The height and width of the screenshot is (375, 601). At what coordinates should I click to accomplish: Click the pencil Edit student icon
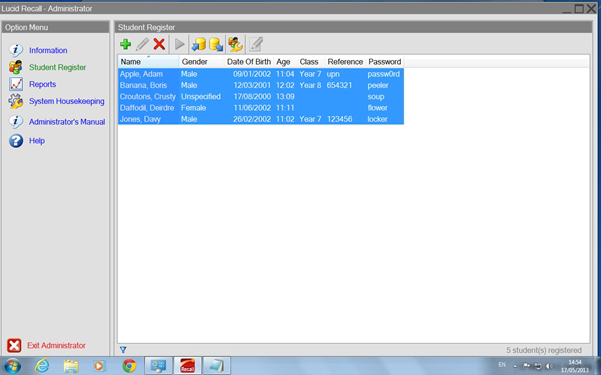[x=142, y=44]
